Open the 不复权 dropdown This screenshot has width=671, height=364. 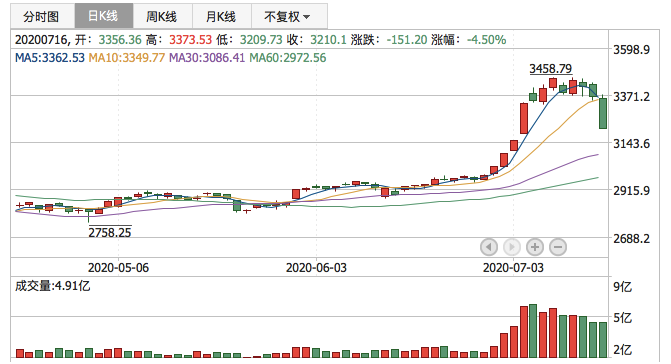pos(289,16)
